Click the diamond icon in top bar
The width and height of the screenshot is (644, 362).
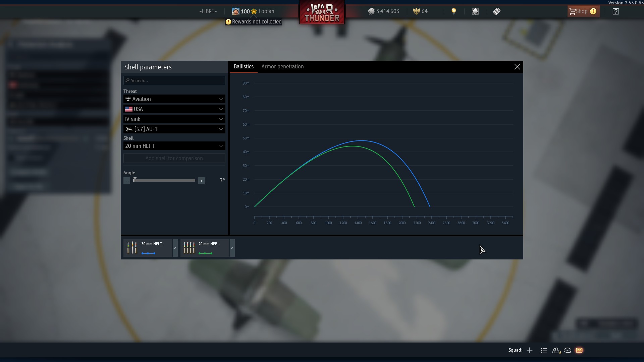point(475,11)
